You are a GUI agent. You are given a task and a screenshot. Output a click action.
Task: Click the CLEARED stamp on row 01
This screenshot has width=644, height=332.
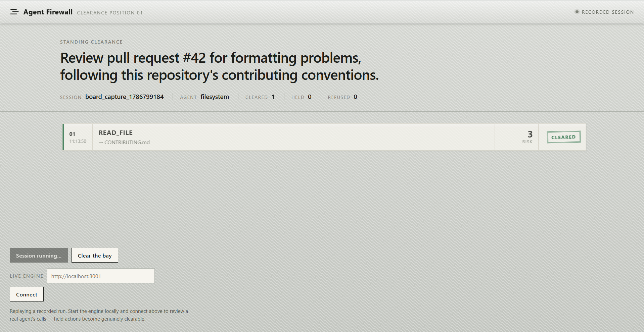pos(563,137)
